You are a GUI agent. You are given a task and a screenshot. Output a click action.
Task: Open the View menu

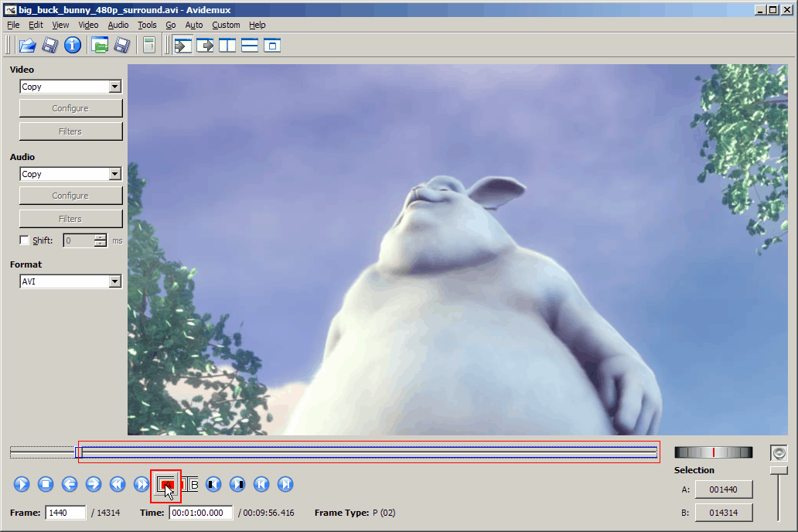(60, 25)
